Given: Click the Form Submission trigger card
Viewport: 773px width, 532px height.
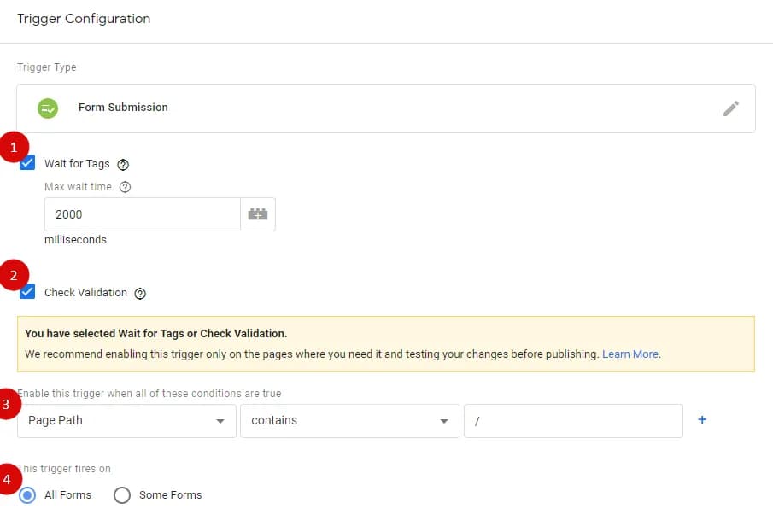Looking at the screenshot, I should pos(386,108).
